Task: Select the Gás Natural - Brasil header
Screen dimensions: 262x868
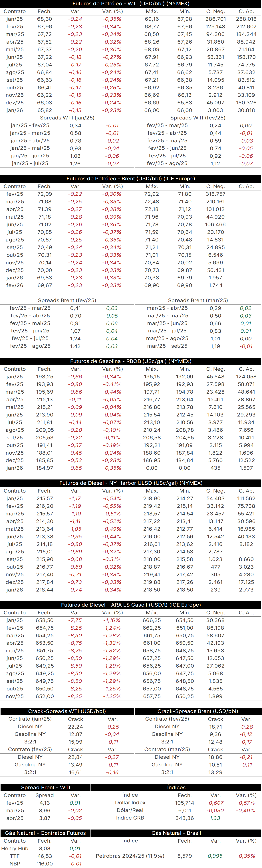Action: point(176,833)
